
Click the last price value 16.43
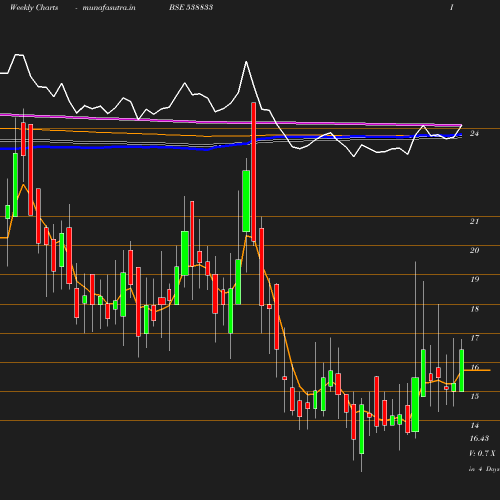479,438
